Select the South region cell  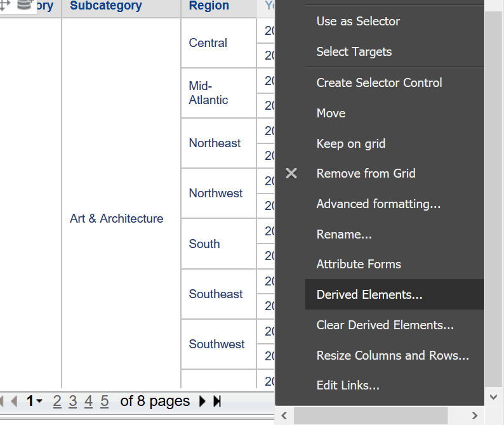pos(218,244)
